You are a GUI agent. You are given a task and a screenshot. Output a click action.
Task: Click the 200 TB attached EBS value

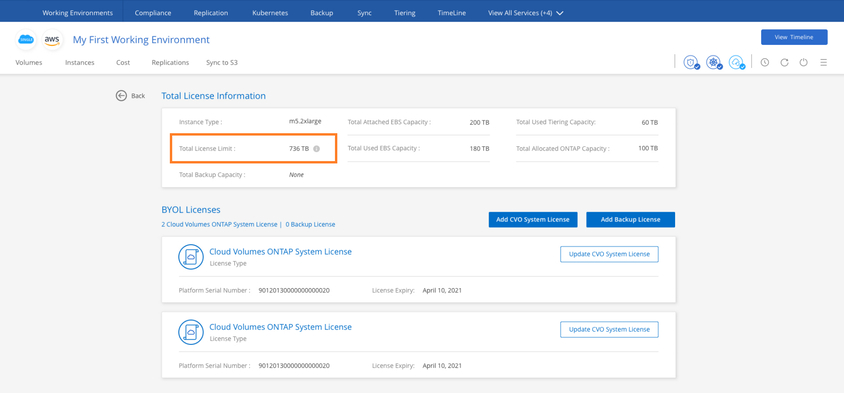479,123
